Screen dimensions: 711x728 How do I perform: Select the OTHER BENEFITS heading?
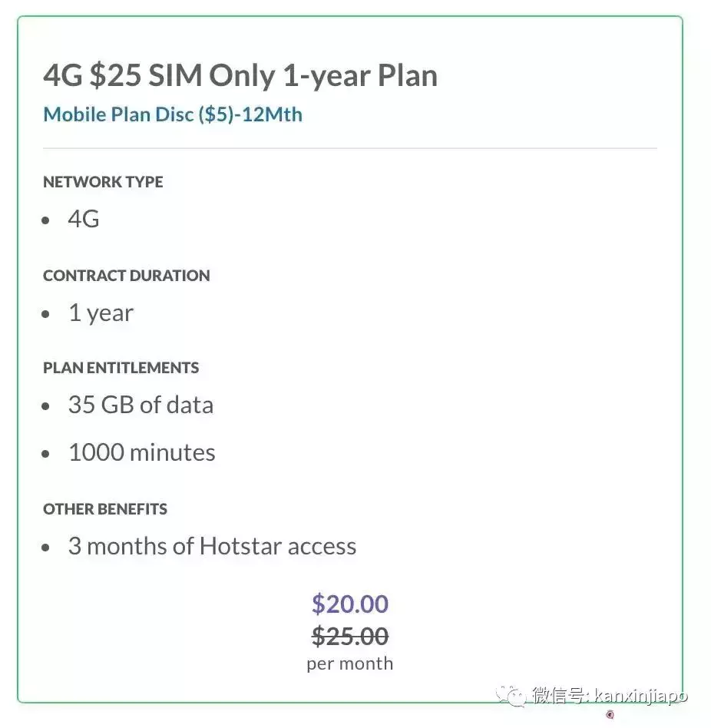point(105,509)
